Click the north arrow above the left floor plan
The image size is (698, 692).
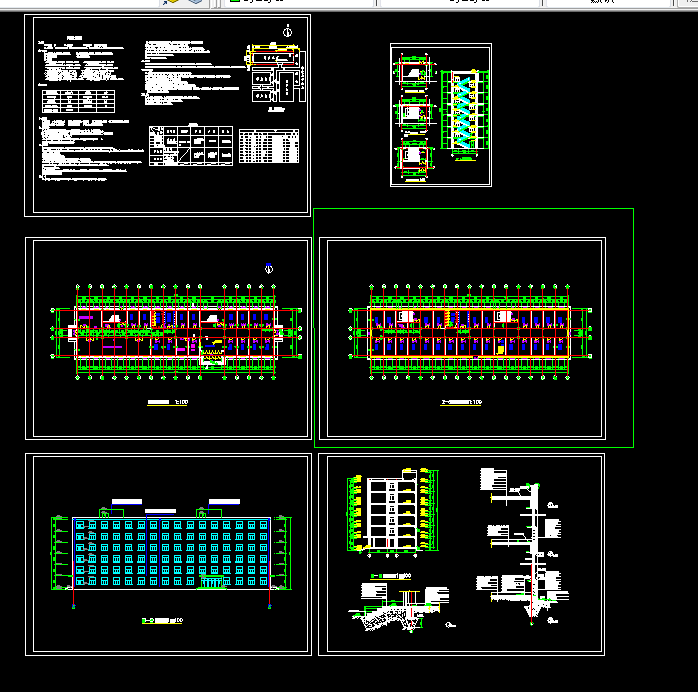pyautogui.click(x=269, y=268)
